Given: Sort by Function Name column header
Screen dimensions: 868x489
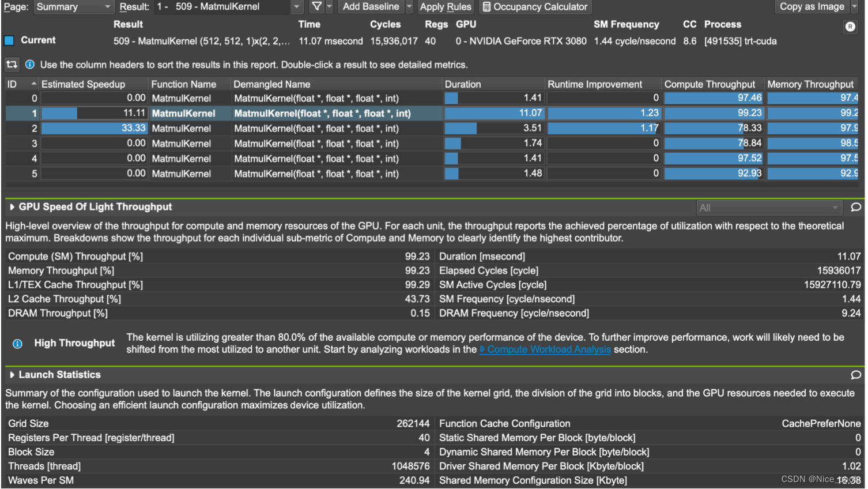Looking at the screenshot, I should pyautogui.click(x=190, y=84).
